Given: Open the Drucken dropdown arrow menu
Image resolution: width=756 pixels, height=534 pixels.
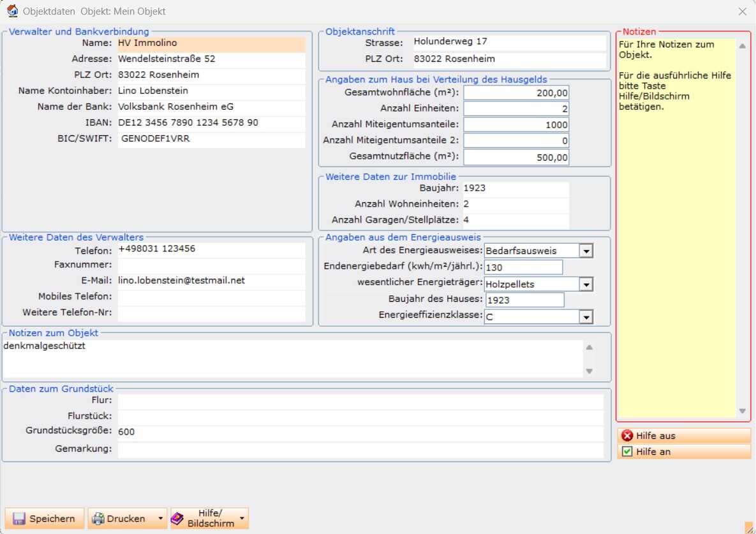Looking at the screenshot, I should point(161,518).
